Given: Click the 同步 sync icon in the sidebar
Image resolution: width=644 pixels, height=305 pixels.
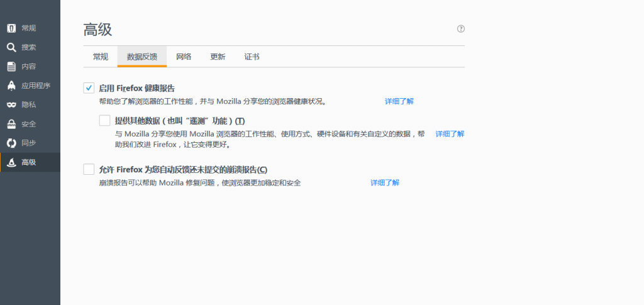Looking at the screenshot, I should 11,143.
